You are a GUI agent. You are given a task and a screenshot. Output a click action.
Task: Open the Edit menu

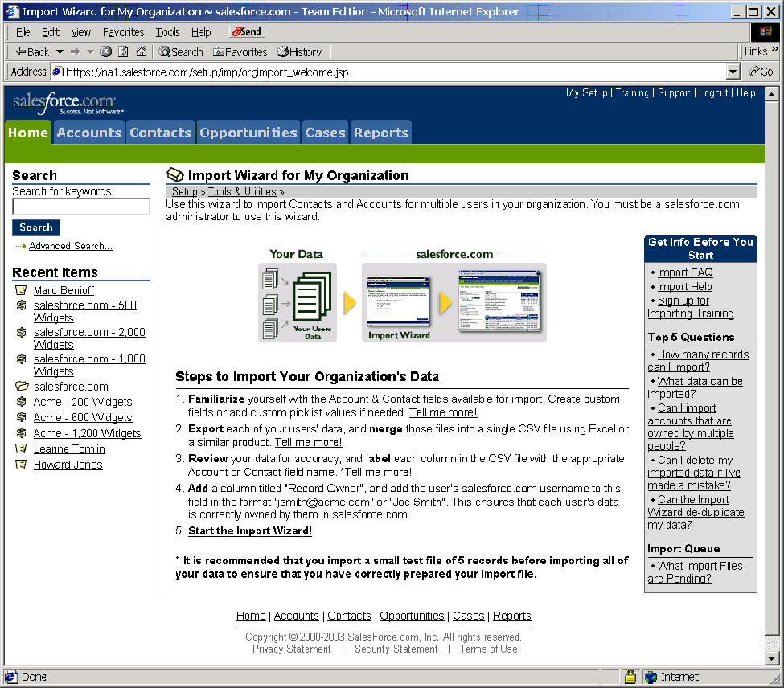coord(51,32)
